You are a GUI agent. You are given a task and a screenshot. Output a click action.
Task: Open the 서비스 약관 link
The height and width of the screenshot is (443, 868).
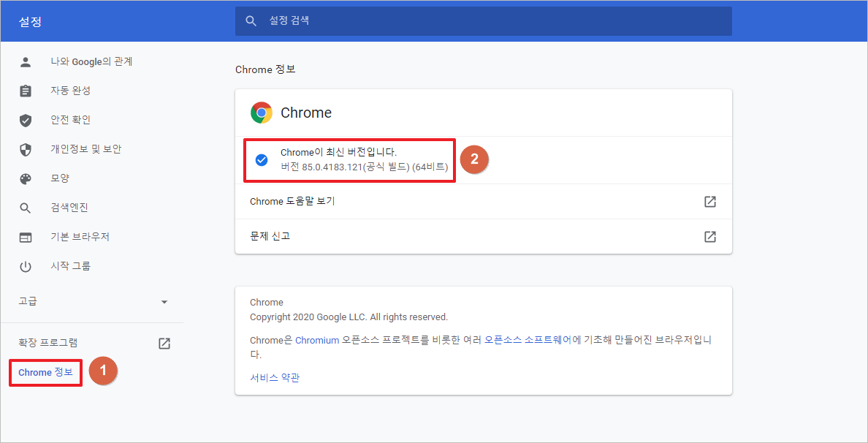click(x=275, y=378)
